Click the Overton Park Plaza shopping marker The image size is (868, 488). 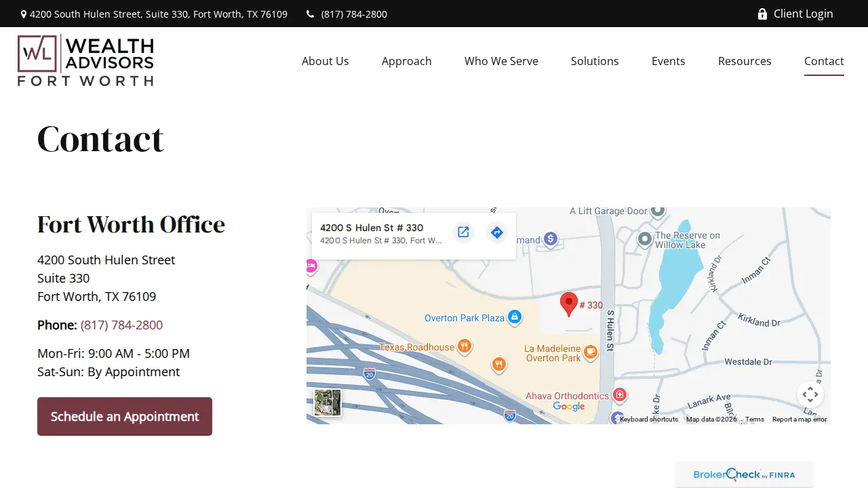coord(515,317)
